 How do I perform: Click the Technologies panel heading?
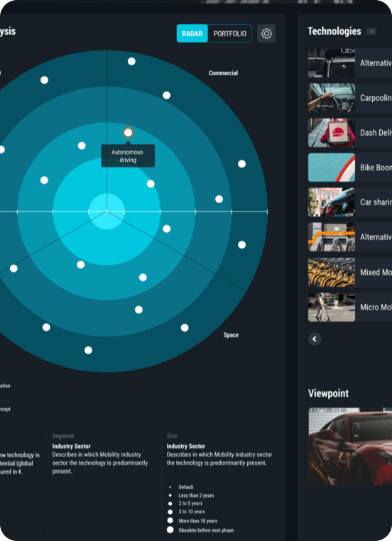click(x=334, y=31)
